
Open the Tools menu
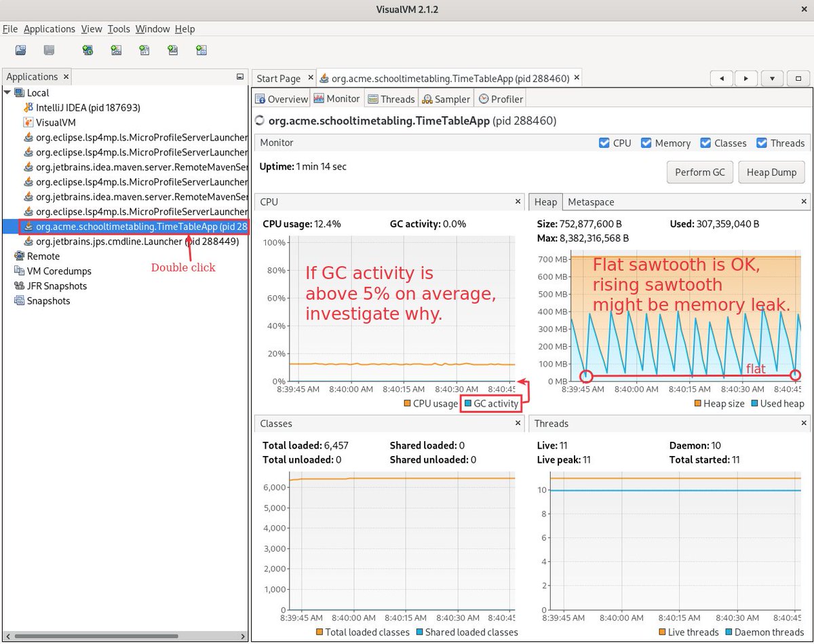(119, 29)
